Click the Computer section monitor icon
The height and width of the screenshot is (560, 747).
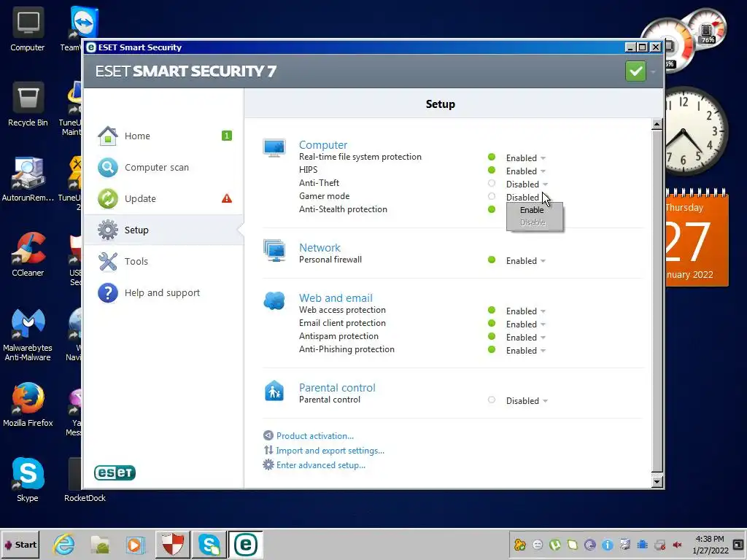click(274, 148)
